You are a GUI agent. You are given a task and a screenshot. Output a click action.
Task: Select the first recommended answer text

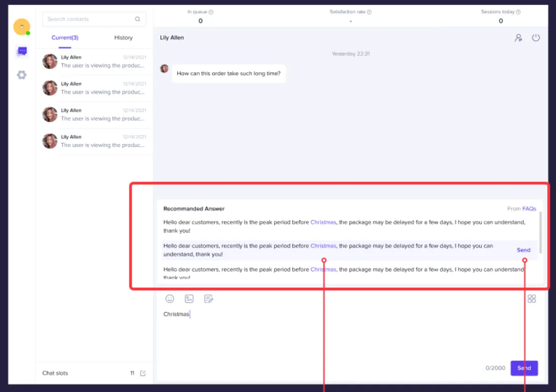click(x=344, y=226)
